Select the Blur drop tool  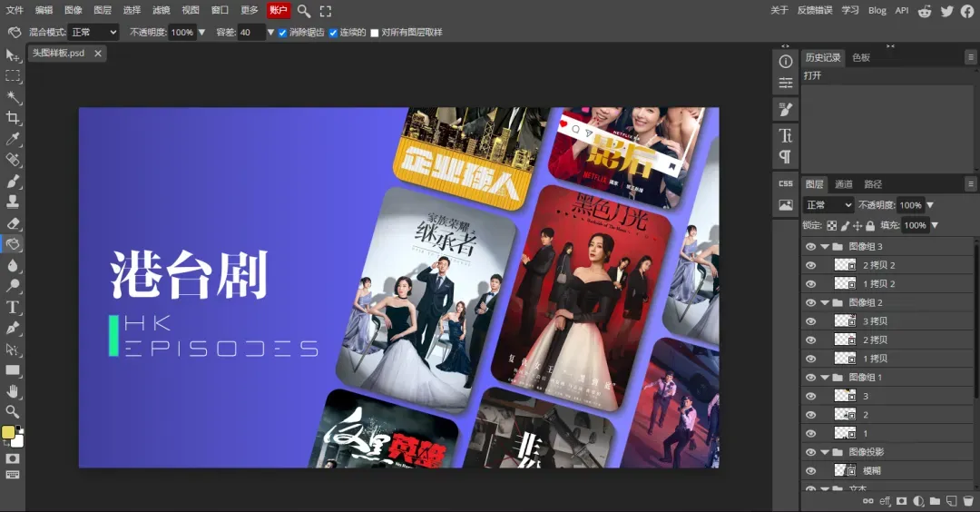pos(13,265)
